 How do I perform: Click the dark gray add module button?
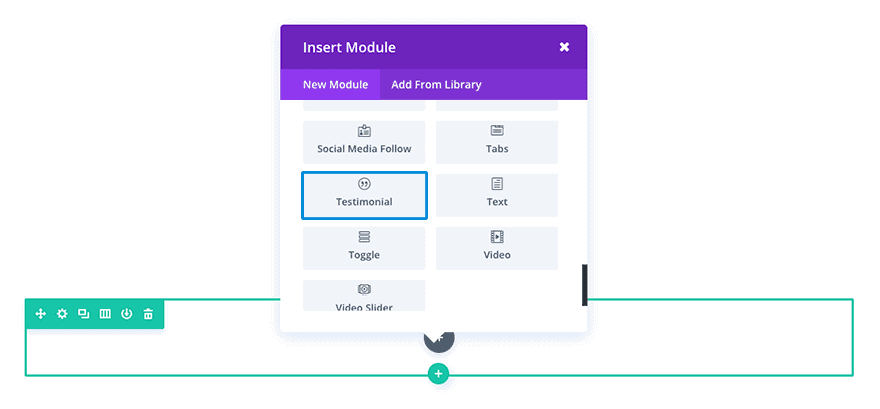pyautogui.click(x=439, y=339)
